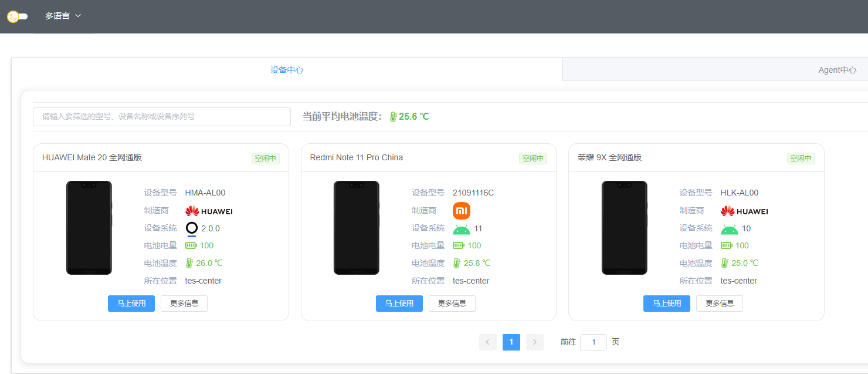Click battery level icon on Redmi Note 11 card
Screen dimensions: 868x374
tap(459, 245)
